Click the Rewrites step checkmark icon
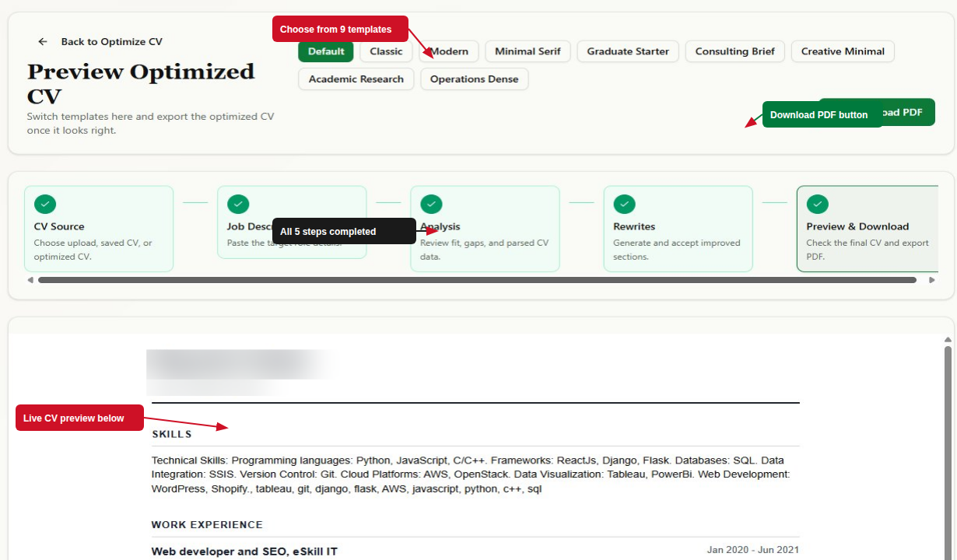Screen dimensions: 957x560 pyautogui.click(x=624, y=204)
